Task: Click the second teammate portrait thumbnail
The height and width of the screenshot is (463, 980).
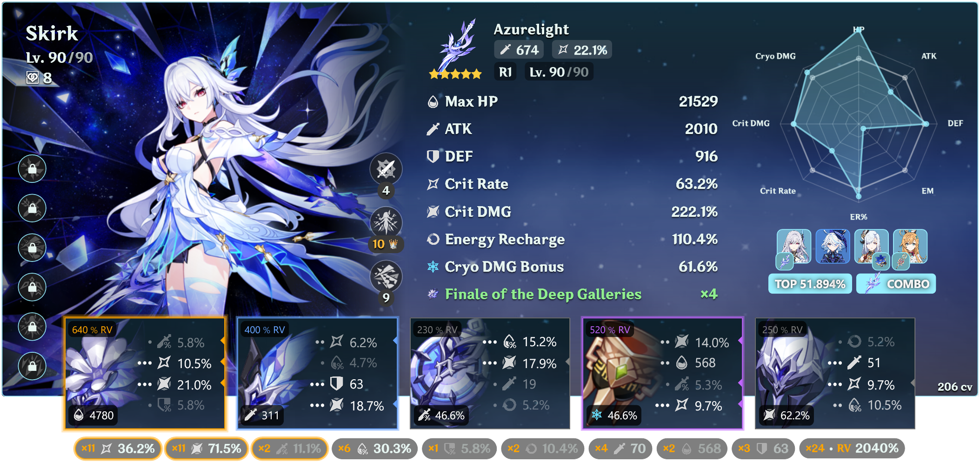Action: coord(833,247)
